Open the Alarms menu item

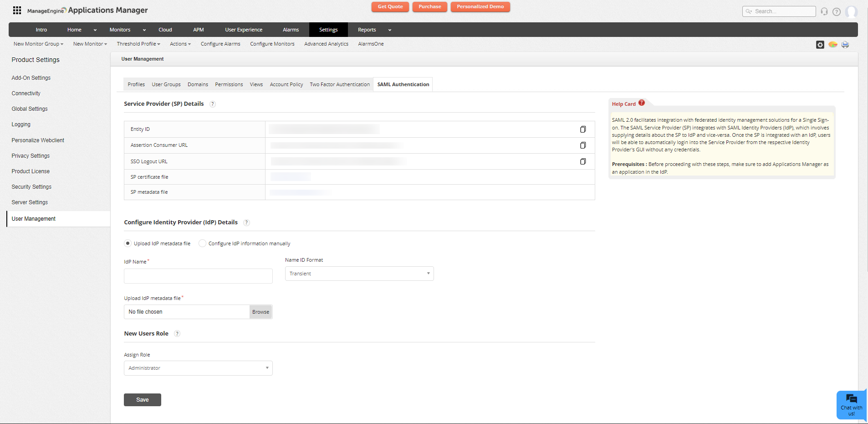pos(291,30)
